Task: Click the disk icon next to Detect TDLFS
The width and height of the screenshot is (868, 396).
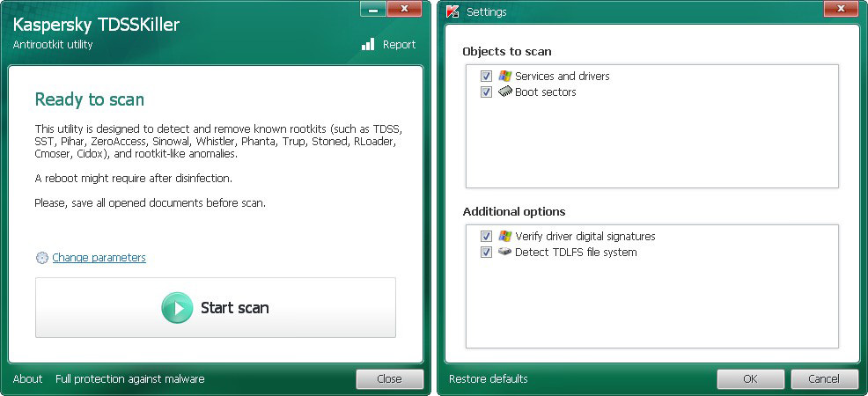Action: pyautogui.click(x=504, y=252)
